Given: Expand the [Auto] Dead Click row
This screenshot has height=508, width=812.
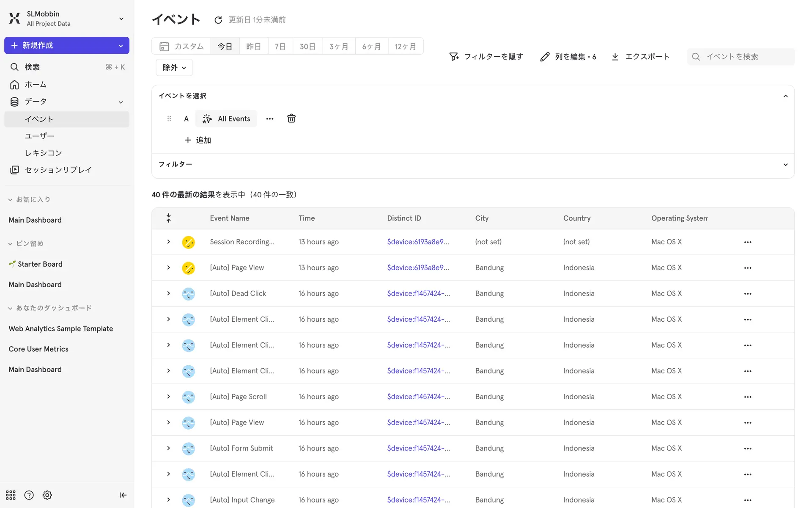Looking at the screenshot, I should [x=168, y=293].
